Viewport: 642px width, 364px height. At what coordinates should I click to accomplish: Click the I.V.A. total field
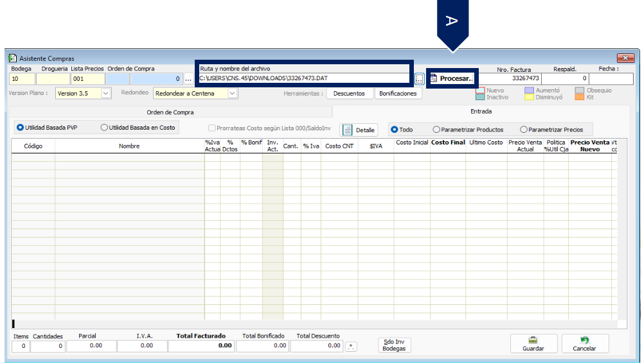pos(142,346)
